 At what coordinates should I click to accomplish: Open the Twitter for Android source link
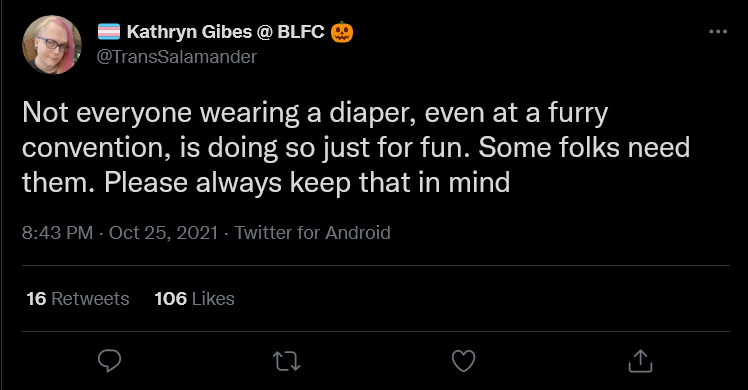coord(312,233)
